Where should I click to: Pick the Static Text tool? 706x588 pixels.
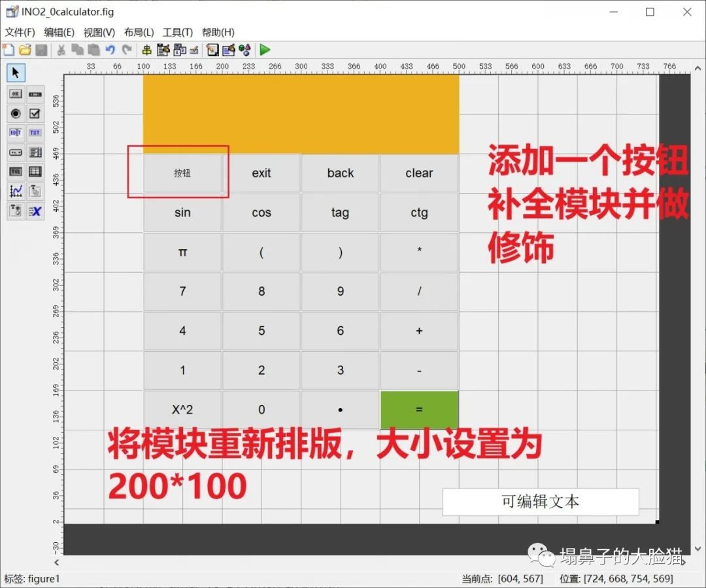point(35,133)
